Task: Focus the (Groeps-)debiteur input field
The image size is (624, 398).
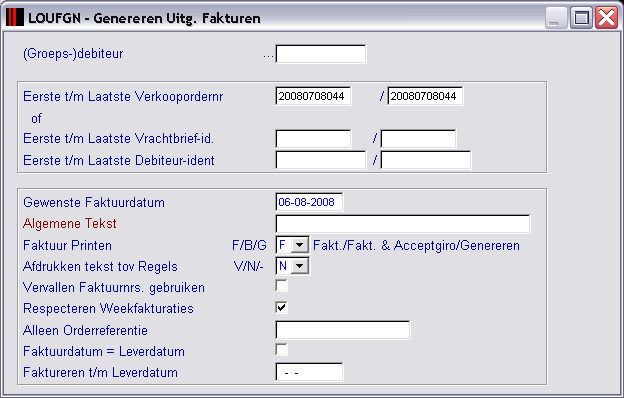Action: click(321, 54)
